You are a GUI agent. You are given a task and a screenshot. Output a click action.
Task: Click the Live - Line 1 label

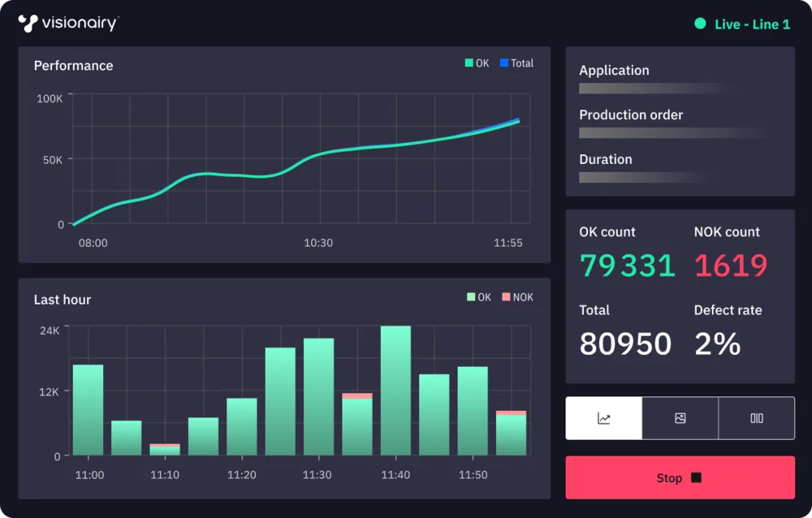click(x=752, y=24)
